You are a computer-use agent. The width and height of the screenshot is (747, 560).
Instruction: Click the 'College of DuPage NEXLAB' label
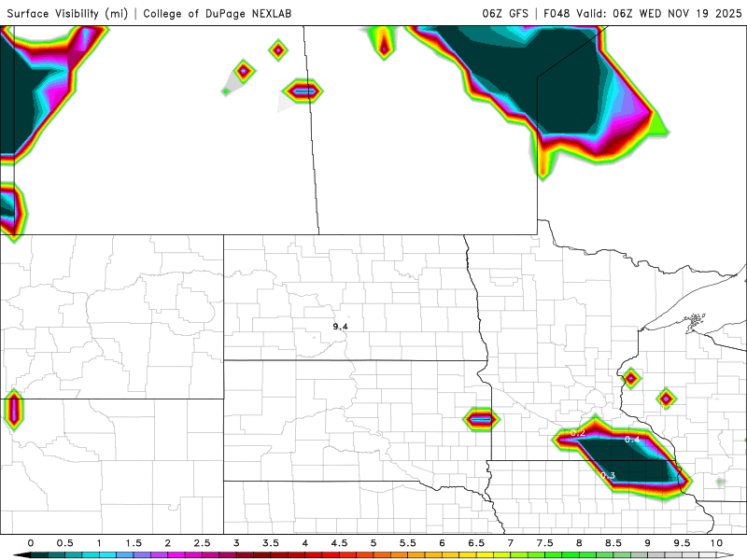pyautogui.click(x=218, y=14)
